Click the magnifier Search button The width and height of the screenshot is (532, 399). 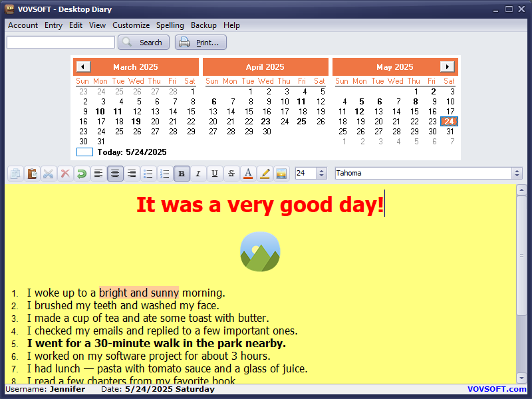[x=144, y=43]
